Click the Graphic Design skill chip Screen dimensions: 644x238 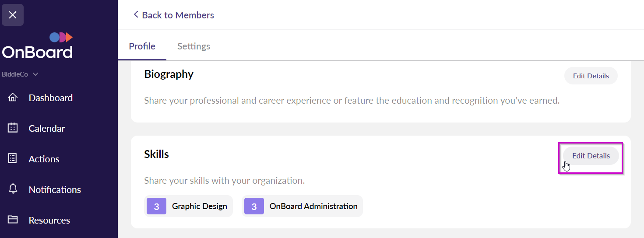[199, 206]
